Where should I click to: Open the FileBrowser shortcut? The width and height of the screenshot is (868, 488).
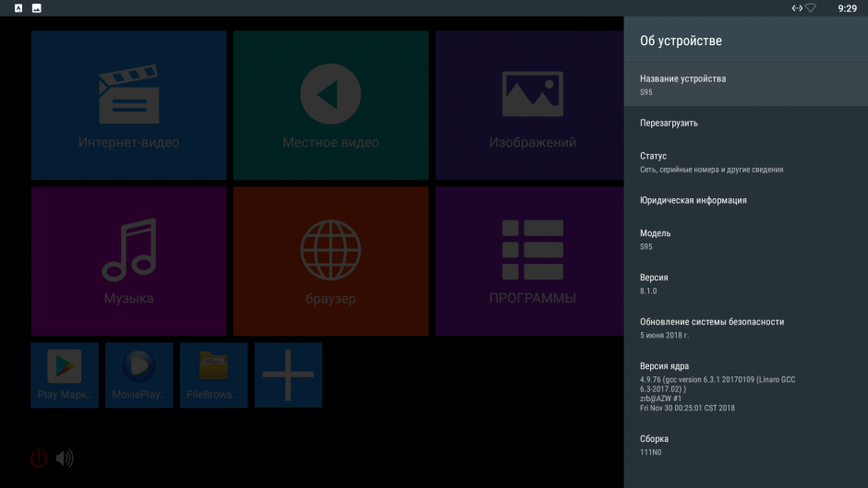(213, 375)
